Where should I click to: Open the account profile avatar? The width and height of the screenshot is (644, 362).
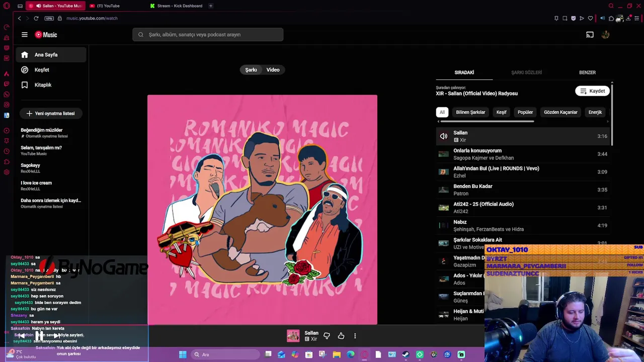(x=605, y=35)
